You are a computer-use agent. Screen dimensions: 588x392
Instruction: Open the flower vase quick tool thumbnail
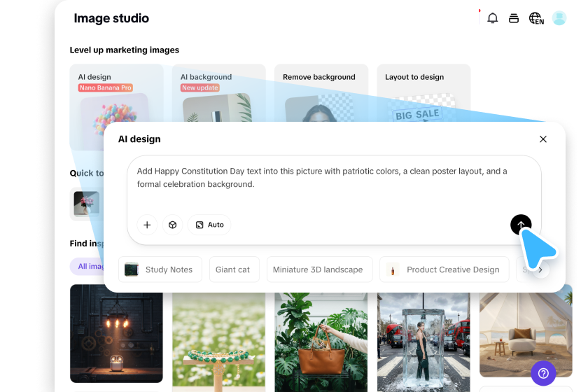point(87,204)
